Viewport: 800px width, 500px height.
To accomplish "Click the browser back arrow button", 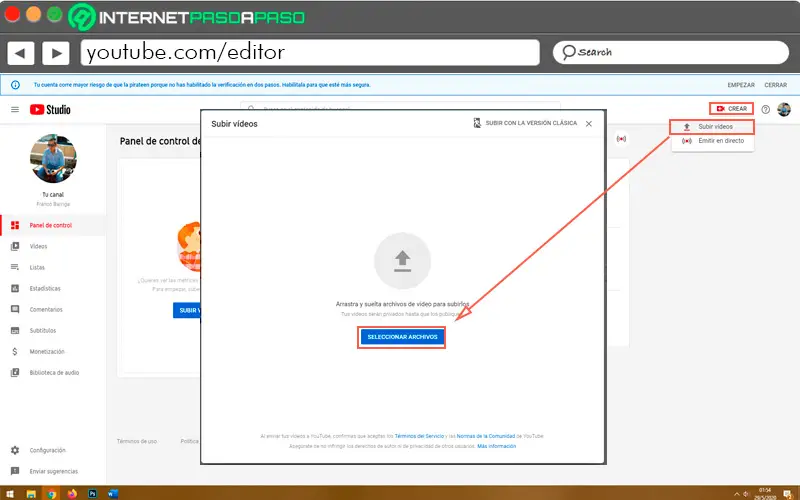I will 20,53.
